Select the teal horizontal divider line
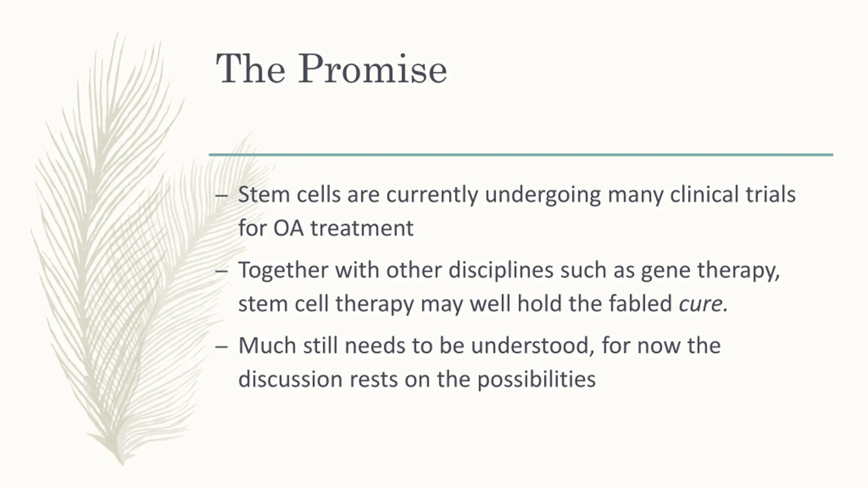 point(521,155)
